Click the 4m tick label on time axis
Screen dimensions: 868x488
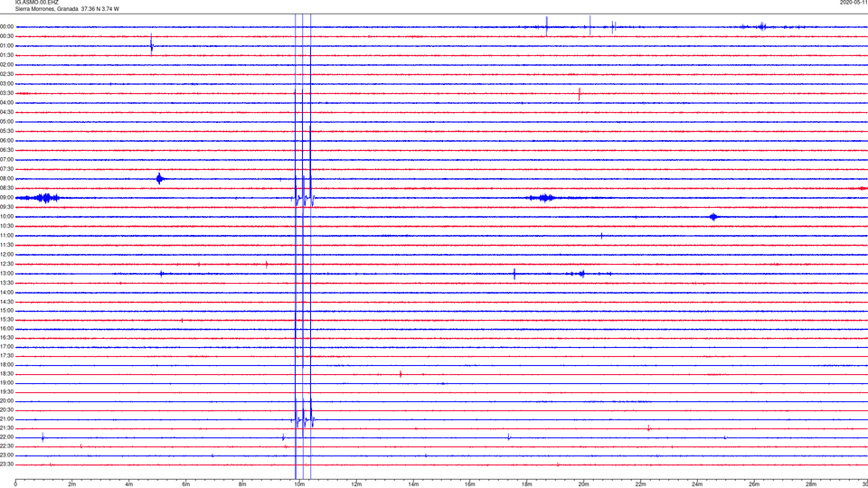pos(129,484)
